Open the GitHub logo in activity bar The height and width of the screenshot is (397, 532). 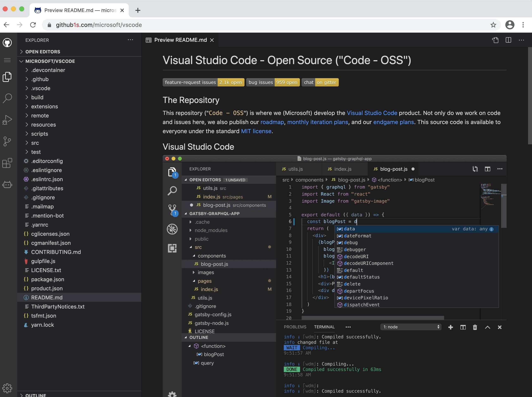point(7,43)
